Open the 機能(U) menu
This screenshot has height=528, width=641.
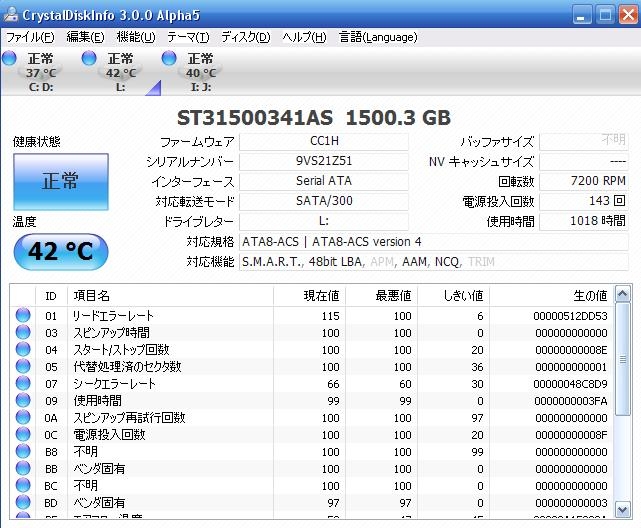coord(136,37)
